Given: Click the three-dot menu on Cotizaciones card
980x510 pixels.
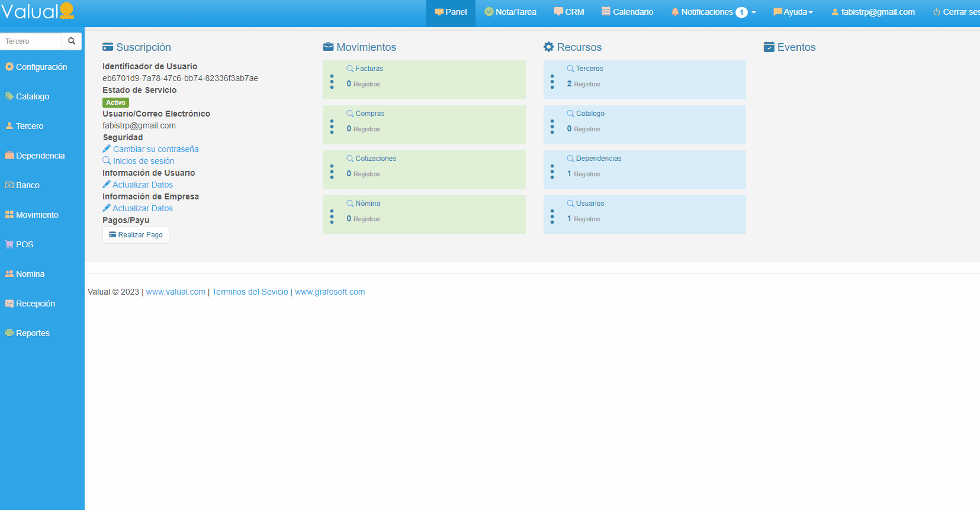Looking at the screenshot, I should pos(332,172).
